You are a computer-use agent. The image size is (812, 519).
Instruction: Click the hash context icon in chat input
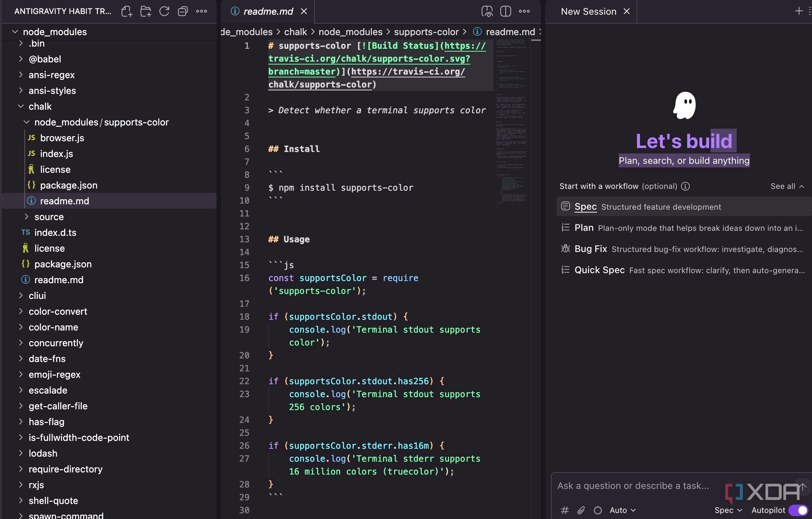(x=565, y=510)
